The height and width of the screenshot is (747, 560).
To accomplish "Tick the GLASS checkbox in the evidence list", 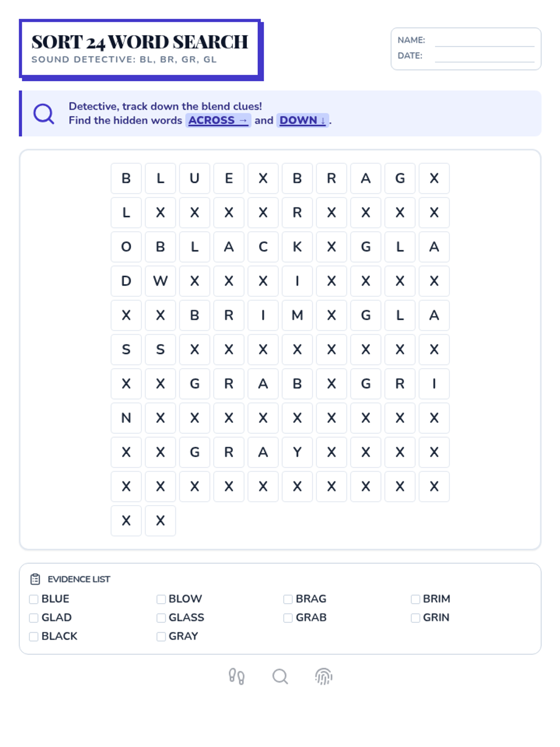I will pyautogui.click(x=161, y=618).
